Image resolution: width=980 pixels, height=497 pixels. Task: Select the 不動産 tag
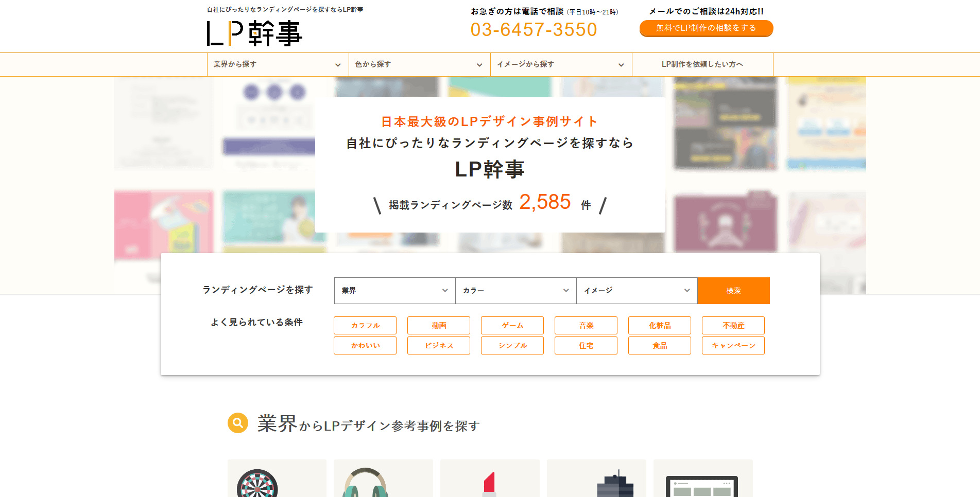pos(733,326)
